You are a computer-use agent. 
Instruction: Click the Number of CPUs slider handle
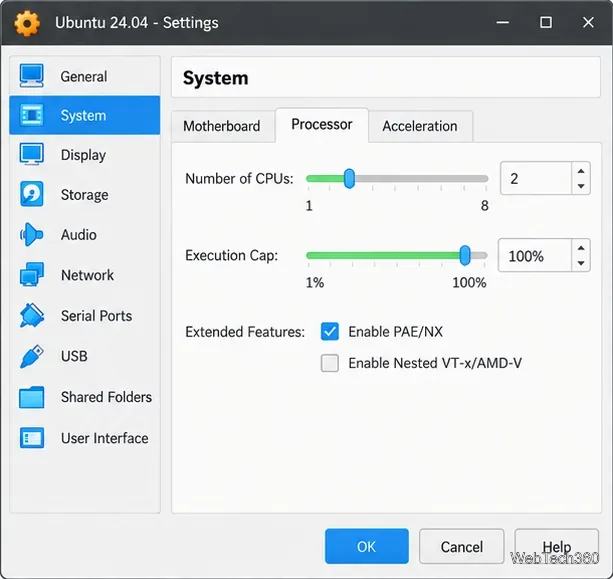pyautogui.click(x=350, y=179)
